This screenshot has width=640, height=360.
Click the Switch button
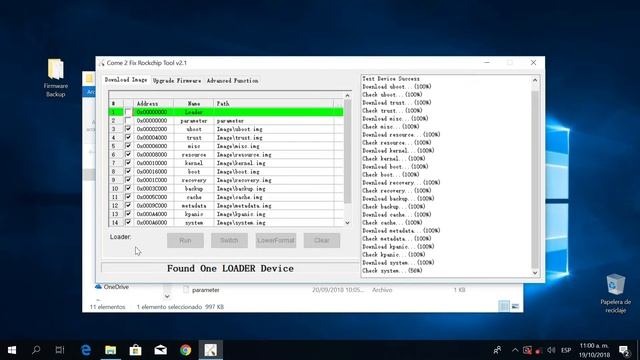tap(229, 240)
